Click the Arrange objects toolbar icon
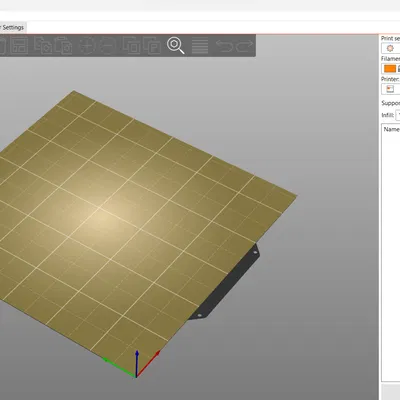This screenshot has height=400, width=400. click(x=19, y=45)
